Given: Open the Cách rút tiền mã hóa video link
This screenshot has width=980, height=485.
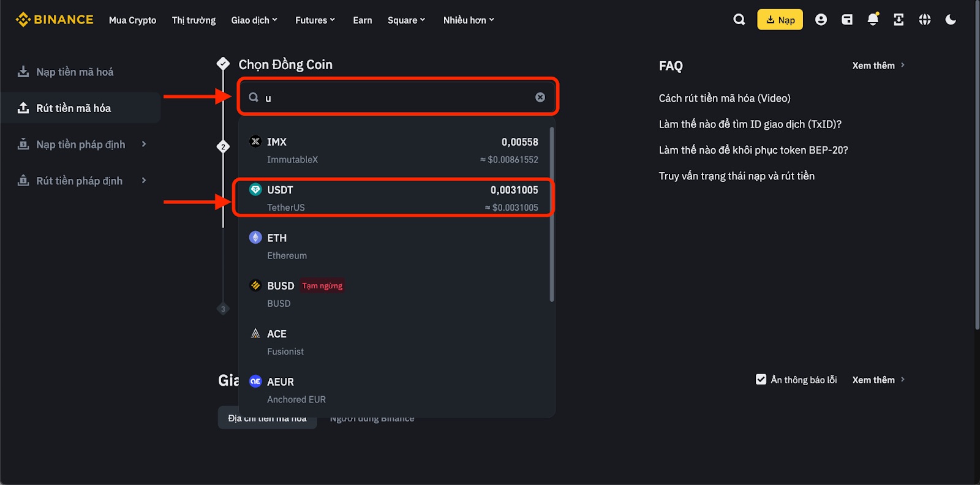Looking at the screenshot, I should [x=725, y=98].
